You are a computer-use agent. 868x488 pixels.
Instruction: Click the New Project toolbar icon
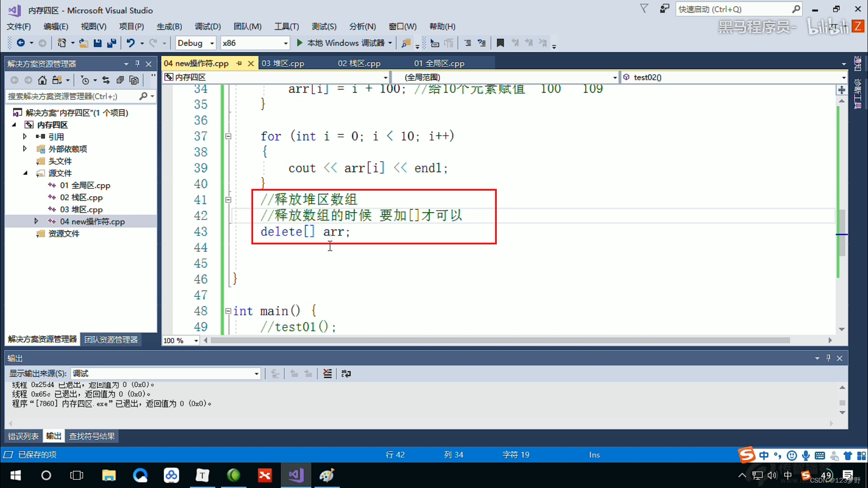(62, 43)
